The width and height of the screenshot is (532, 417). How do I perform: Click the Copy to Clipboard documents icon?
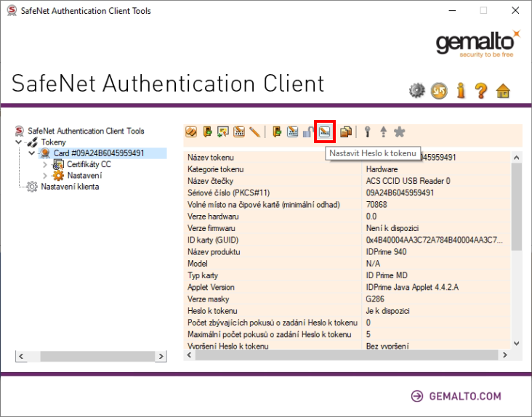[346, 131]
